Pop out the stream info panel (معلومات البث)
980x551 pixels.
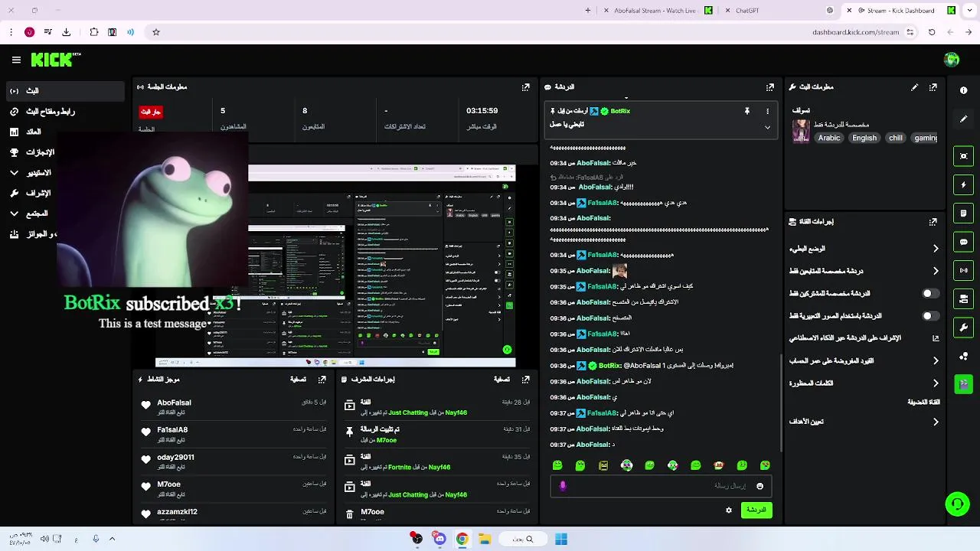[x=933, y=87]
